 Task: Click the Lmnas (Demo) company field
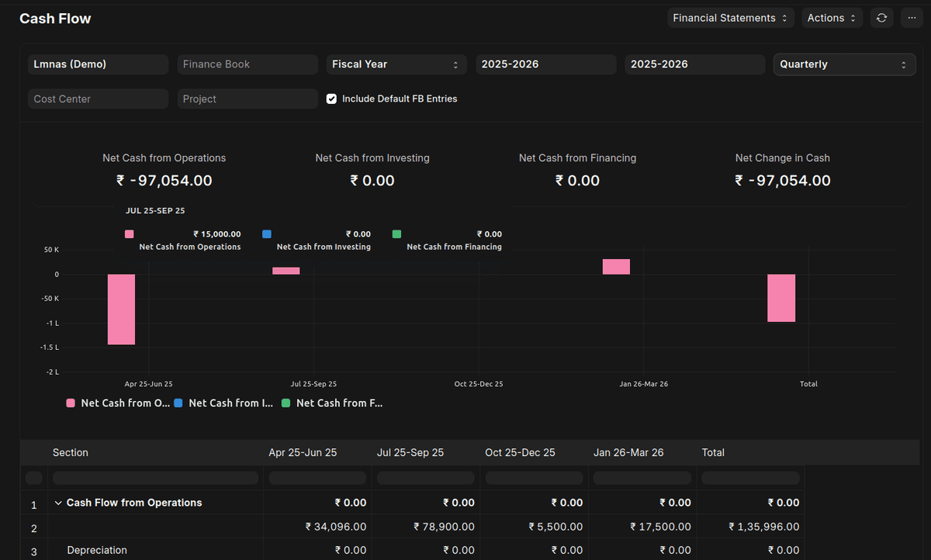pyautogui.click(x=98, y=64)
